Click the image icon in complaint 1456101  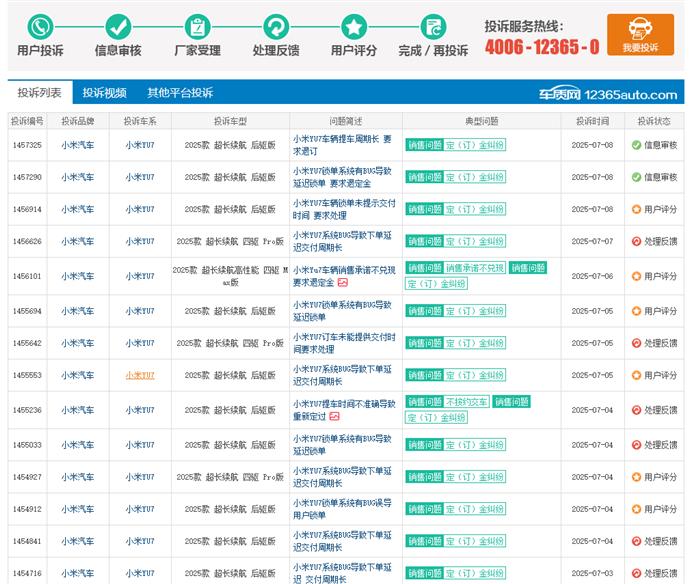pyautogui.click(x=343, y=282)
